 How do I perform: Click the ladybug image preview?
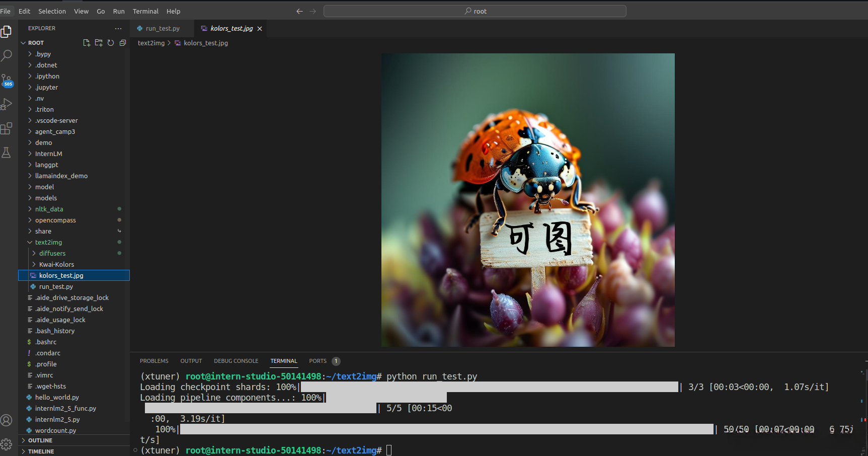point(528,200)
